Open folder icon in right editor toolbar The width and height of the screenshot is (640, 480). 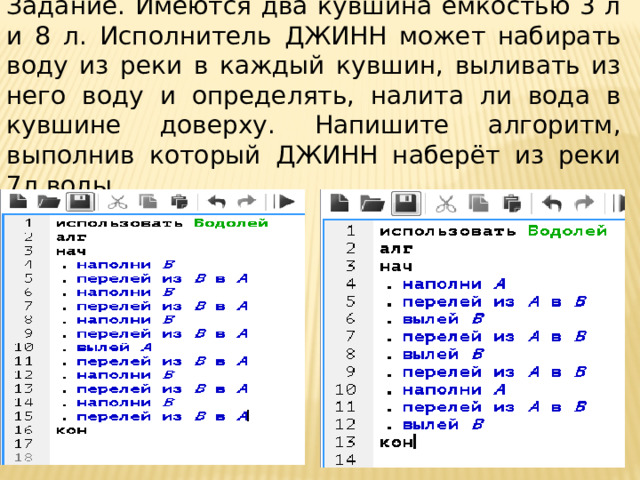[x=372, y=203]
